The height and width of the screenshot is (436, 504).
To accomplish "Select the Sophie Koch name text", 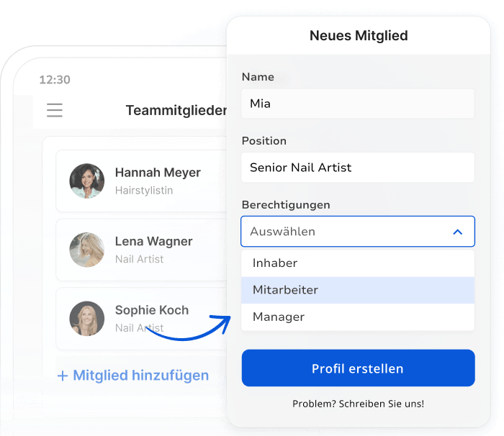I will click(152, 310).
